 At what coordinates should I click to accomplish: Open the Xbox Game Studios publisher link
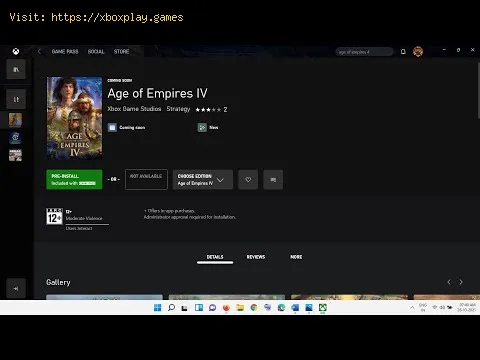[134, 109]
